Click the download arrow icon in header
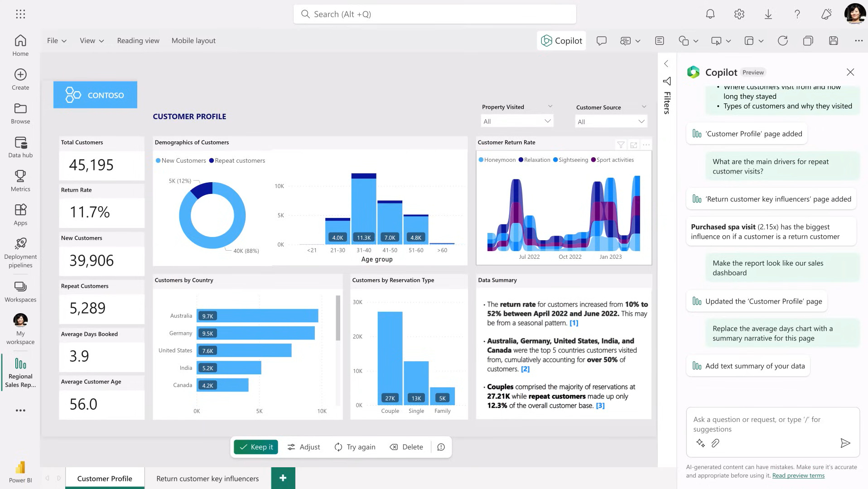868x489 pixels. (x=768, y=14)
